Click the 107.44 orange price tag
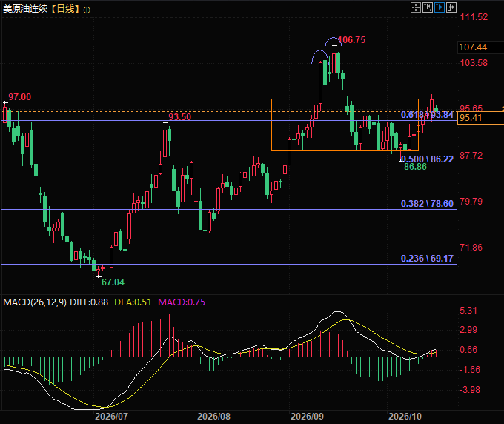 click(x=473, y=47)
